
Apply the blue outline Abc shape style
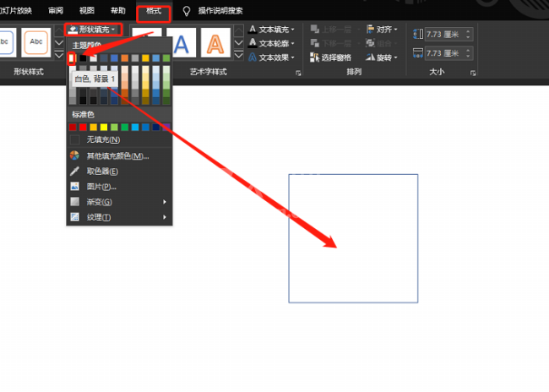[x=7, y=42]
